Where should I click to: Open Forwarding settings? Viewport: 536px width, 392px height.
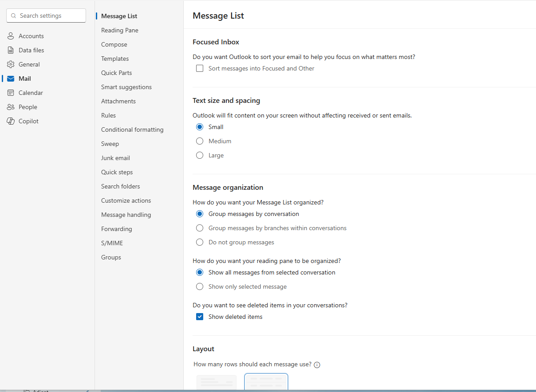(x=116, y=229)
